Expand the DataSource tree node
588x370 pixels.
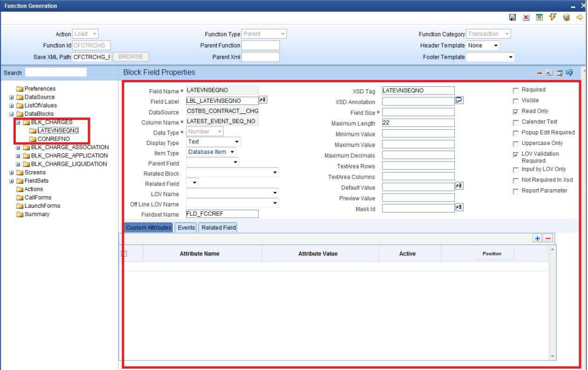point(11,97)
